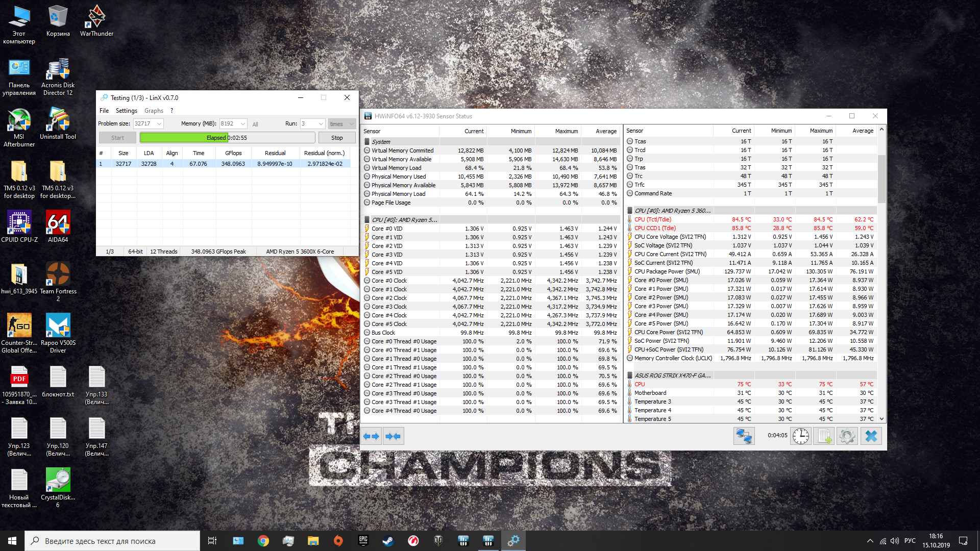Screen dimensions: 980x551
Task: Click HWiNFO reset clock icon
Action: (801, 436)
